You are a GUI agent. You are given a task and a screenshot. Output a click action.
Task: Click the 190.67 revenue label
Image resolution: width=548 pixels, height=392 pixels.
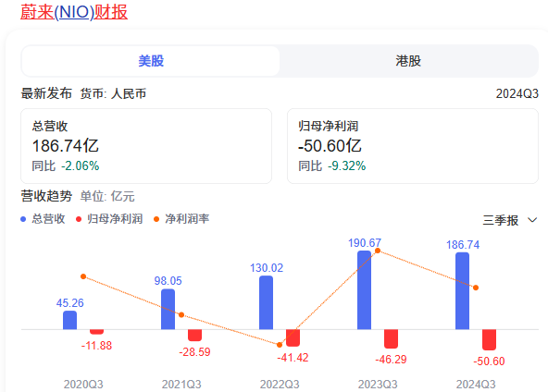[365, 242]
